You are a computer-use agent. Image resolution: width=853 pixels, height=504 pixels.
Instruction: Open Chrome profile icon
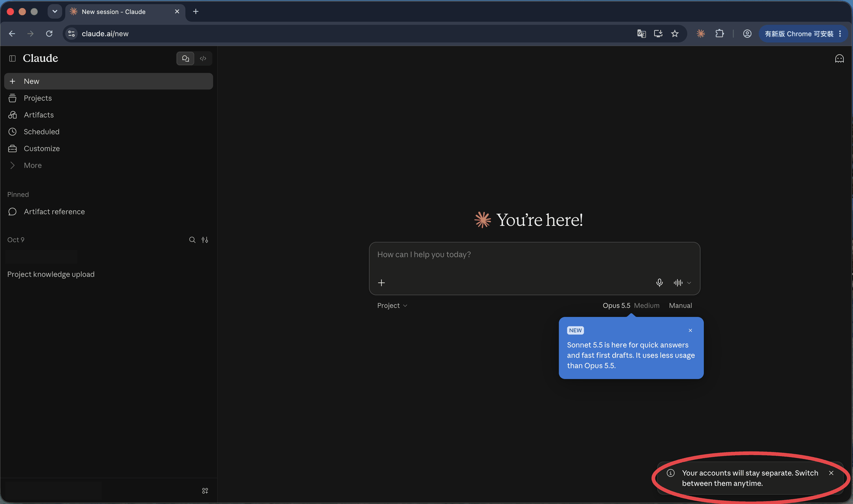coord(747,34)
